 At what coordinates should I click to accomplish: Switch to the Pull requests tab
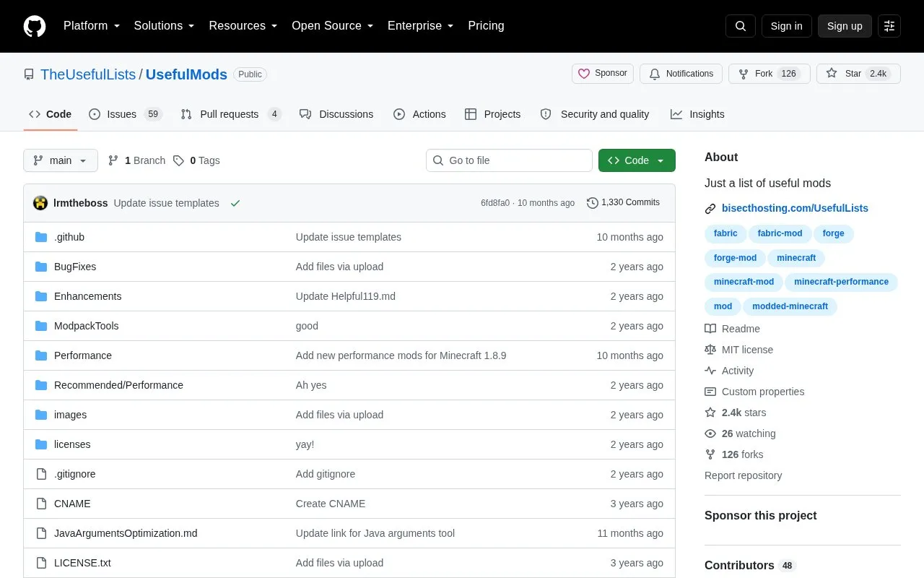231,114
